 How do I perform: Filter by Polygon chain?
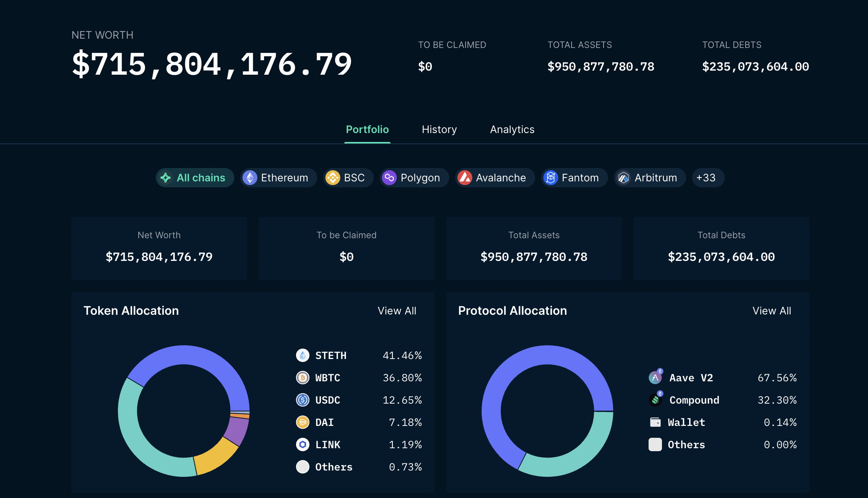(x=414, y=178)
